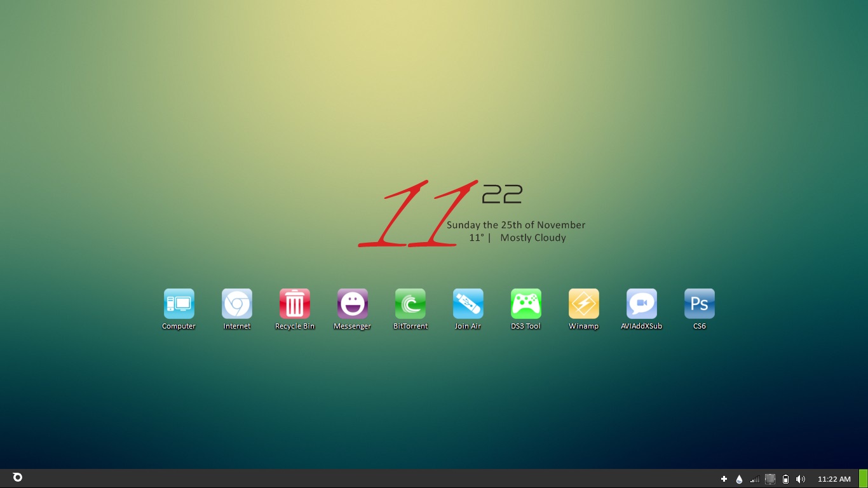Open the Internet browser icon
Image resolution: width=868 pixels, height=488 pixels.
point(236,304)
